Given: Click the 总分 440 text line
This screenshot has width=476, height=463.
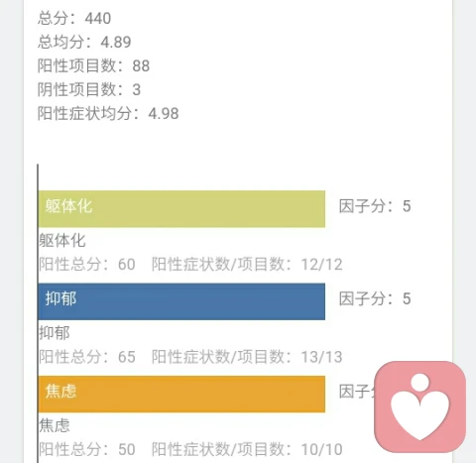Looking at the screenshot, I should pos(74,18).
